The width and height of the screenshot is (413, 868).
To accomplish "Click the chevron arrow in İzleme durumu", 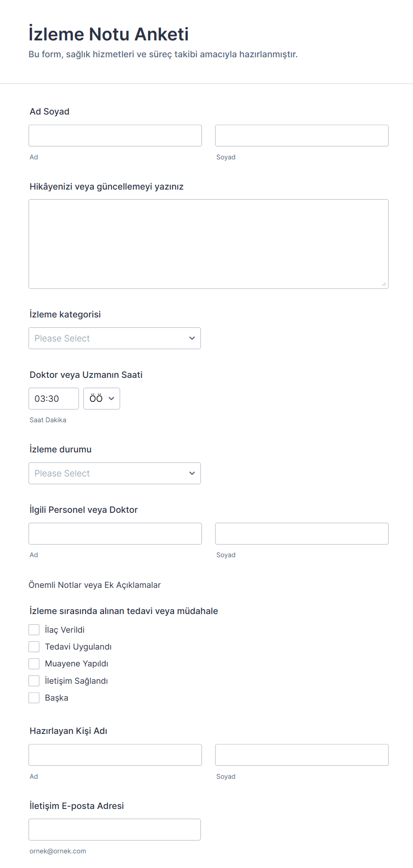I will pyautogui.click(x=192, y=473).
